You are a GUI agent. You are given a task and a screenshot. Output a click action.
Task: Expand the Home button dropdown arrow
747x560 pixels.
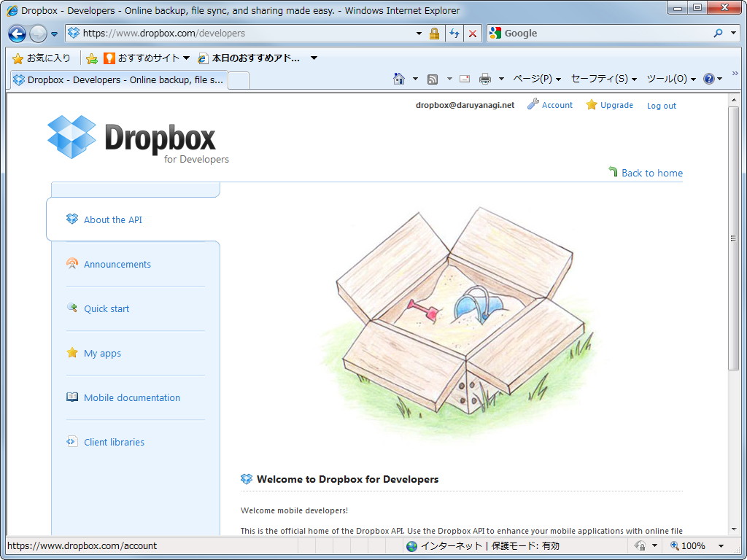click(415, 79)
